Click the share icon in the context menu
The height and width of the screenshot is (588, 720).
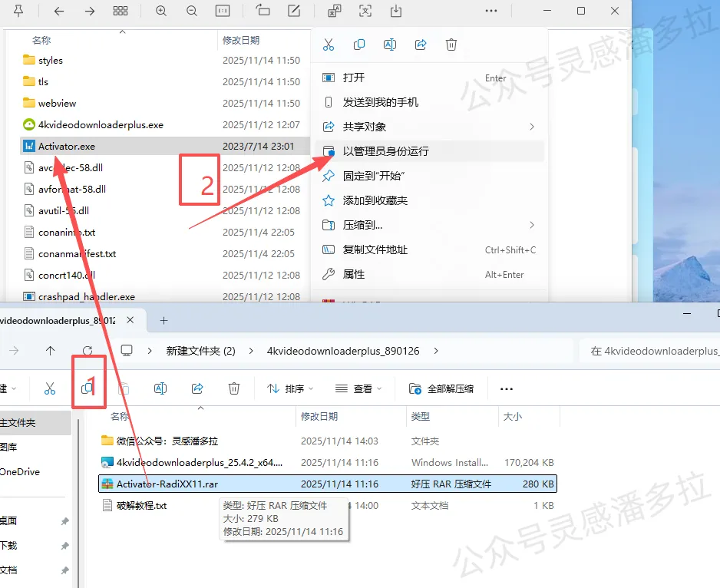[421, 45]
